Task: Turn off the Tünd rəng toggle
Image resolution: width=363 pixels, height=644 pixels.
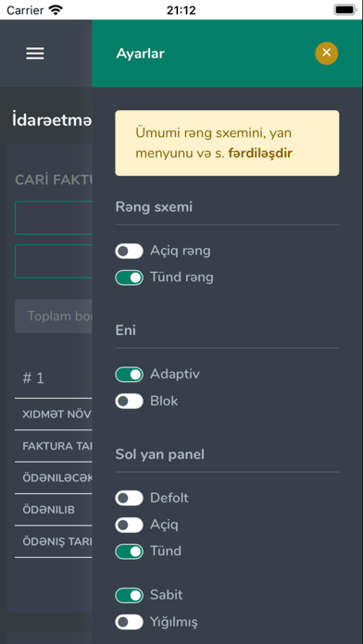Action: 129,278
